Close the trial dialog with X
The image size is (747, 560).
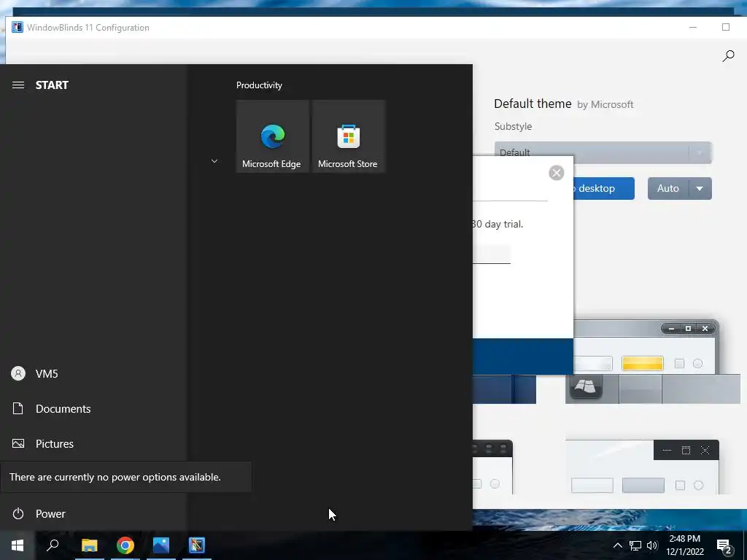point(556,172)
